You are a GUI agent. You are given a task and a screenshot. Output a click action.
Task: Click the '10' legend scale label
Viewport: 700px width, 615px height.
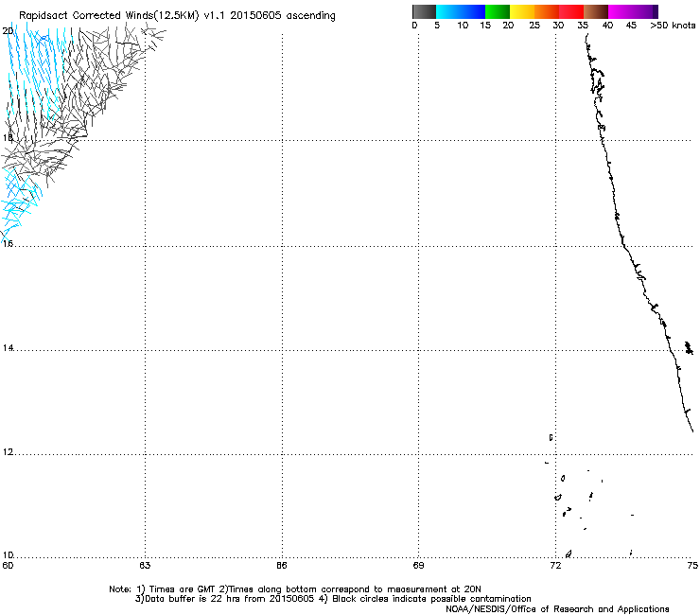click(463, 26)
